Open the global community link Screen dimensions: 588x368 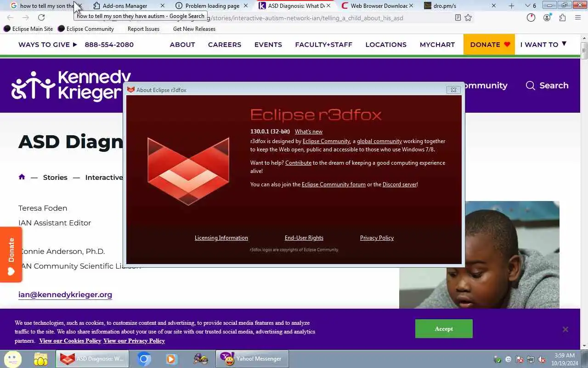(379, 141)
